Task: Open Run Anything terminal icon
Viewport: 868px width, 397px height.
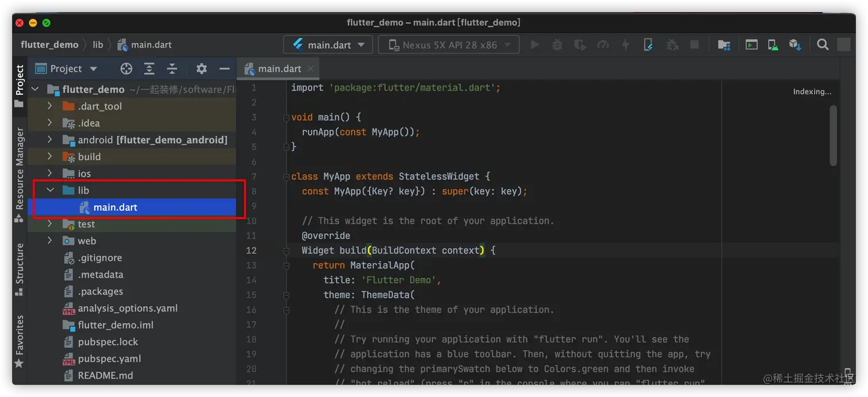Action: (751, 45)
